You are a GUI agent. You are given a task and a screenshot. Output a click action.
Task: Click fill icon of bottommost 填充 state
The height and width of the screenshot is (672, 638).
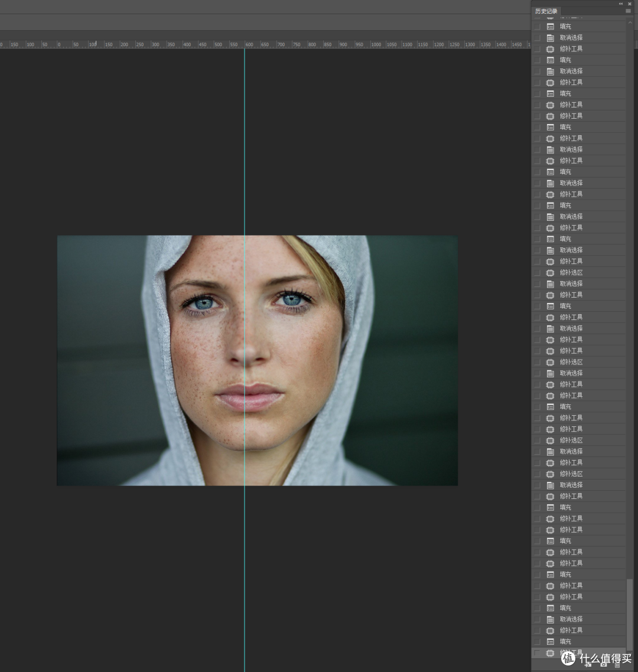pos(550,641)
